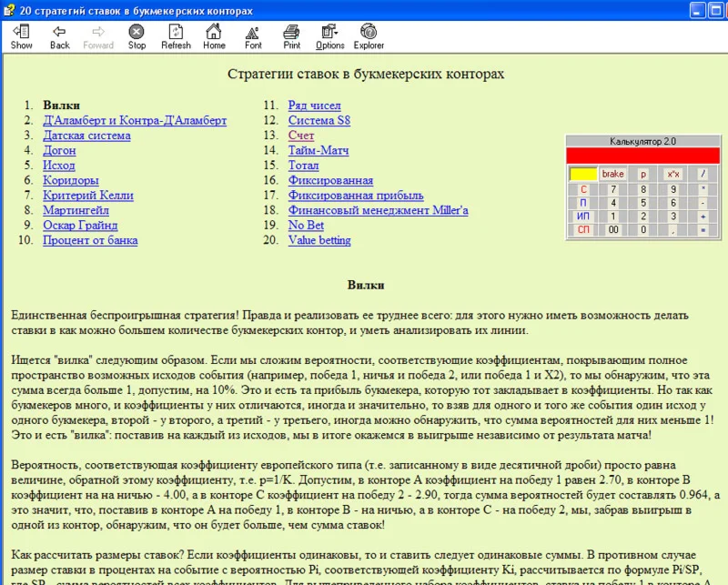This screenshot has width=728, height=585.
Task: Open the Датская система link
Action: point(86,136)
